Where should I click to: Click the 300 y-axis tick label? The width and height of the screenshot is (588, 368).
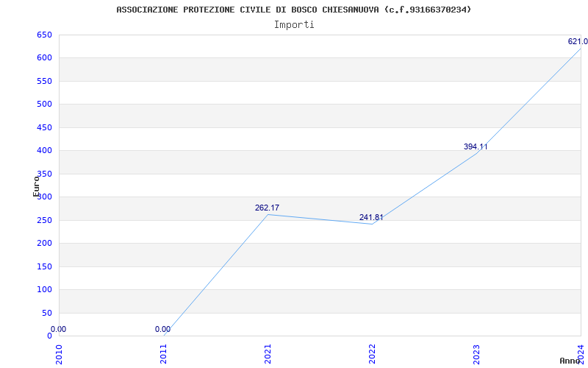[44, 197]
